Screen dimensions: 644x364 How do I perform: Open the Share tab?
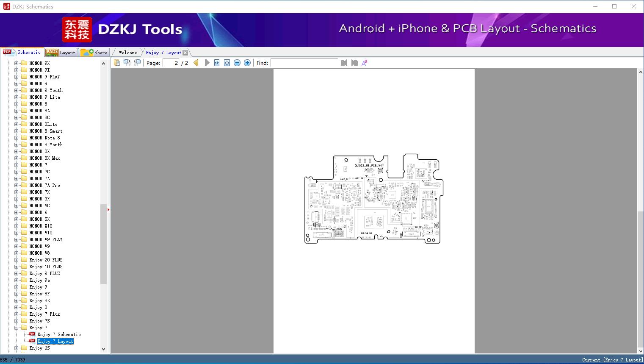pos(95,53)
